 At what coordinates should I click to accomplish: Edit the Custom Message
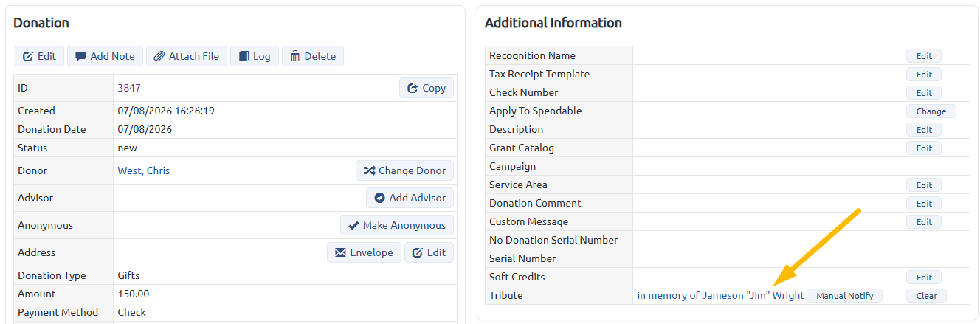tap(924, 222)
